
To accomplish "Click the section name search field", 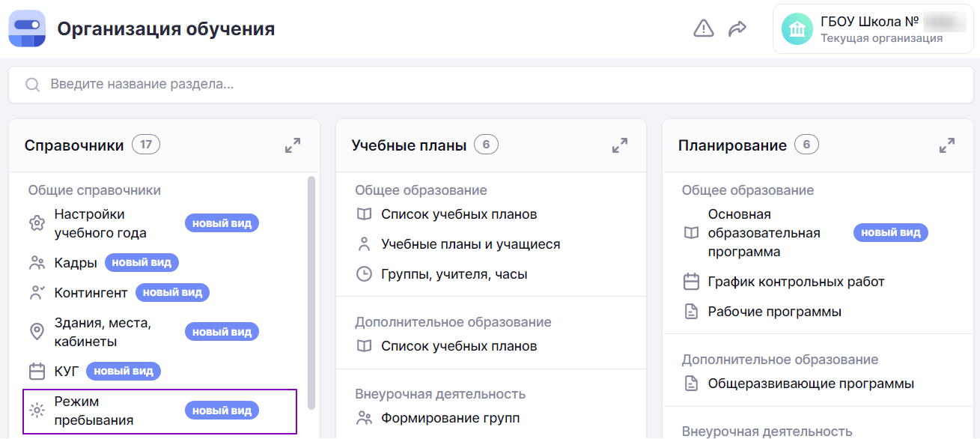I will click(x=490, y=85).
